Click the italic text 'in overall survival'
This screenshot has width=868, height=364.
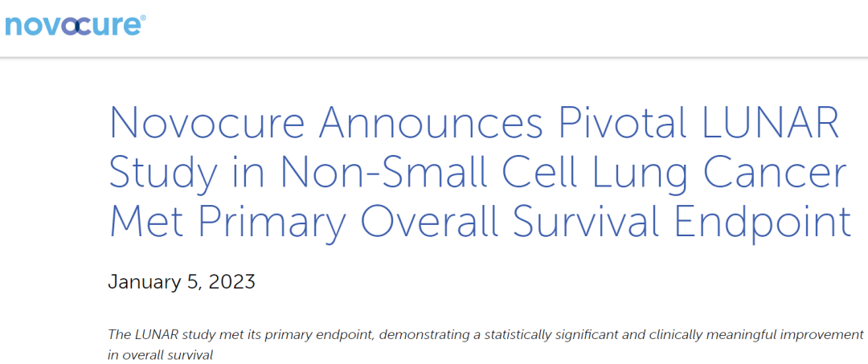160,355
